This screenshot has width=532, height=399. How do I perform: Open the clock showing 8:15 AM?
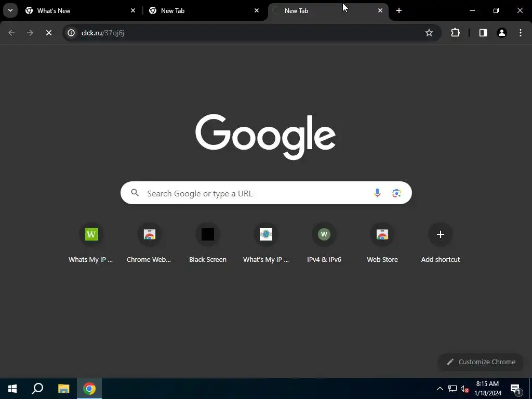coord(487,389)
